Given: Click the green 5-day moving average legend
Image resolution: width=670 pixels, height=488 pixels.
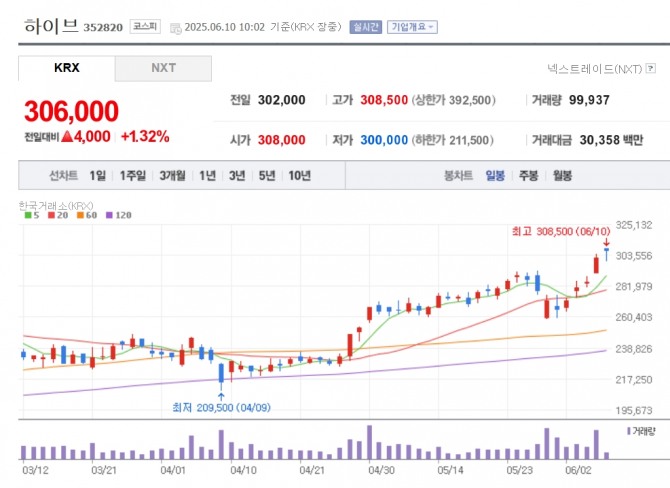Looking at the screenshot, I should (x=32, y=215).
